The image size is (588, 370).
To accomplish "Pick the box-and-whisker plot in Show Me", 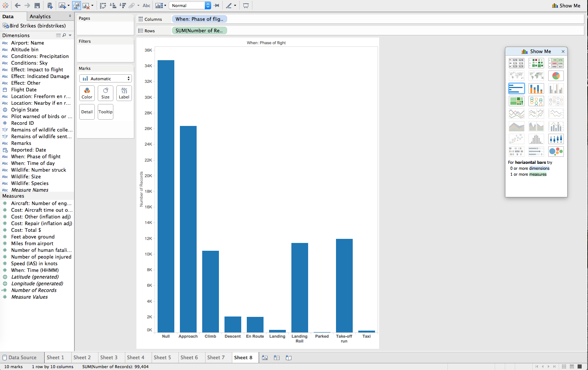I will [x=556, y=139].
